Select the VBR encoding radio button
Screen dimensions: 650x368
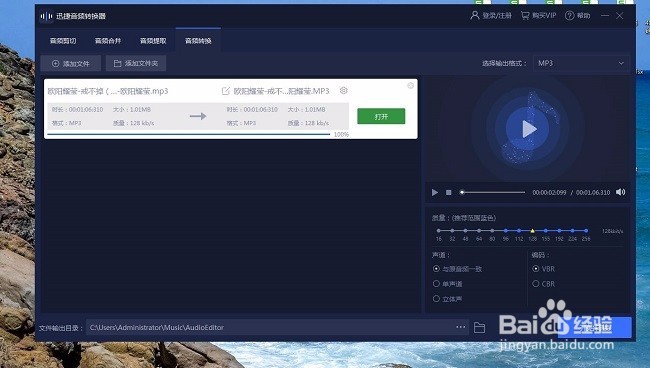click(536, 269)
